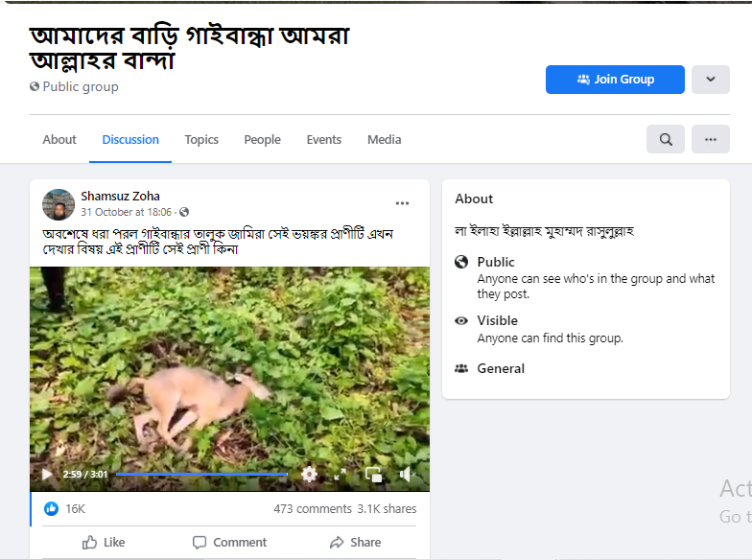The height and width of the screenshot is (560, 752).
Task: Open the 473 comments list
Action: tap(313, 508)
